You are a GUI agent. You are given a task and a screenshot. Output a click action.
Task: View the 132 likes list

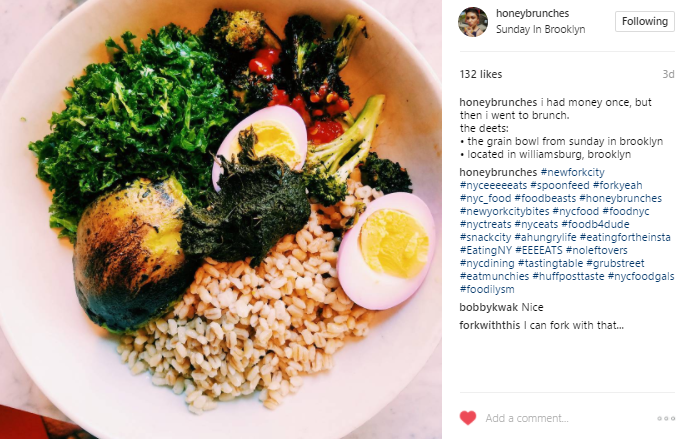pyautogui.click(x=481, y=74)
